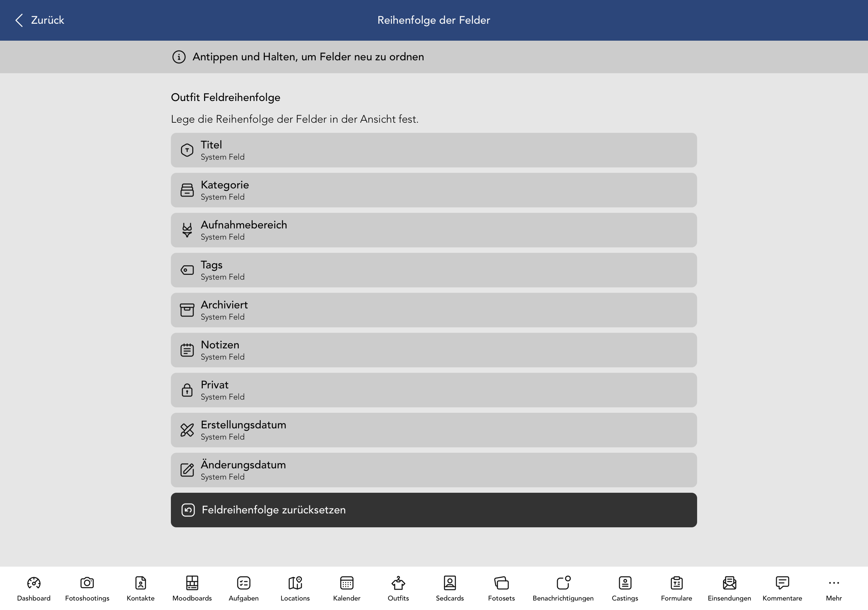Viewport: 868px width, 610px height.
Task: Click the Kalender calendar icon
Action: tap(347, 583)
